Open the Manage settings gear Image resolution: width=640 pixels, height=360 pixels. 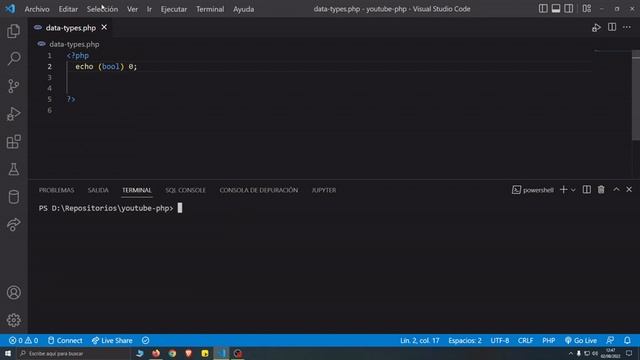pos(13,320)
